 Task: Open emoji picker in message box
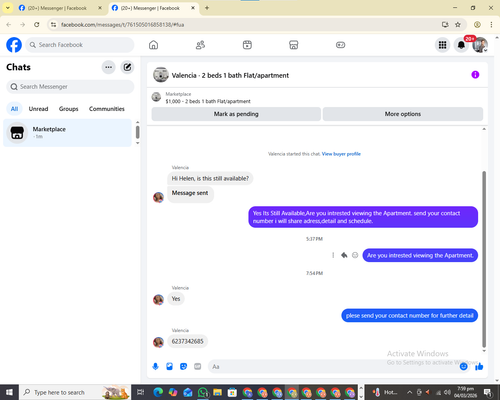[463, 367]
